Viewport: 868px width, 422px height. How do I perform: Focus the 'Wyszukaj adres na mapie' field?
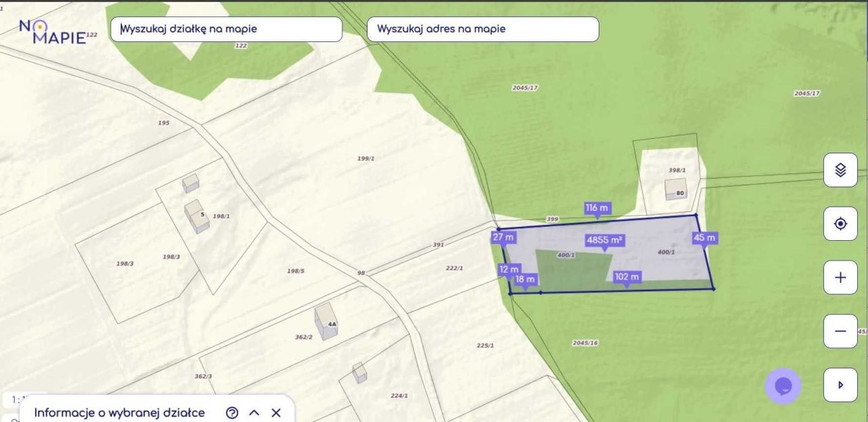click(x=483, y=29)
